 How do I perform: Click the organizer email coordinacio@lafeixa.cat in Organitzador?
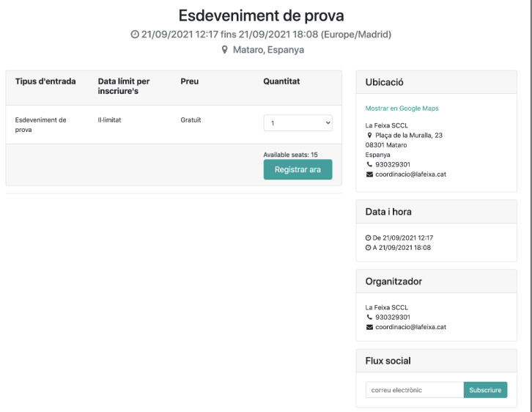click(410, 327)
